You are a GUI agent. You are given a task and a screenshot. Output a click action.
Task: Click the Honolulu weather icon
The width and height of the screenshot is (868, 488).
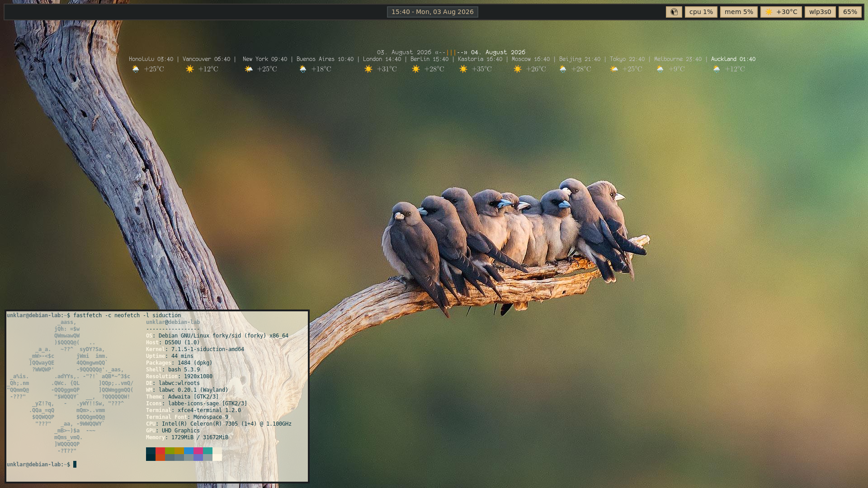point(136,69)
